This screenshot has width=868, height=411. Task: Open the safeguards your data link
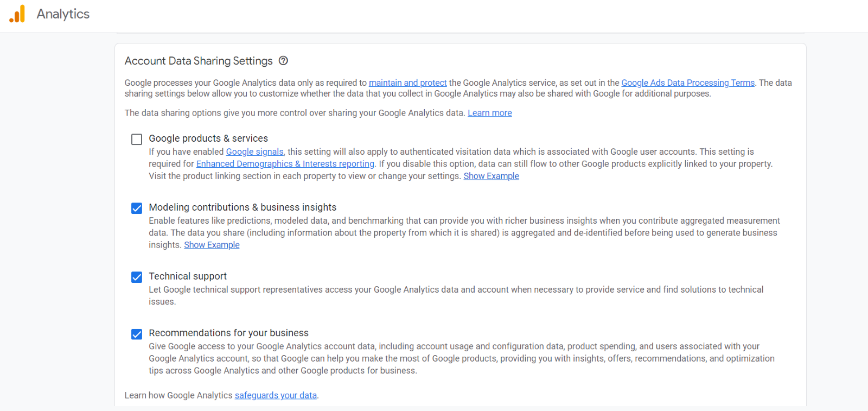click(276, 395)
